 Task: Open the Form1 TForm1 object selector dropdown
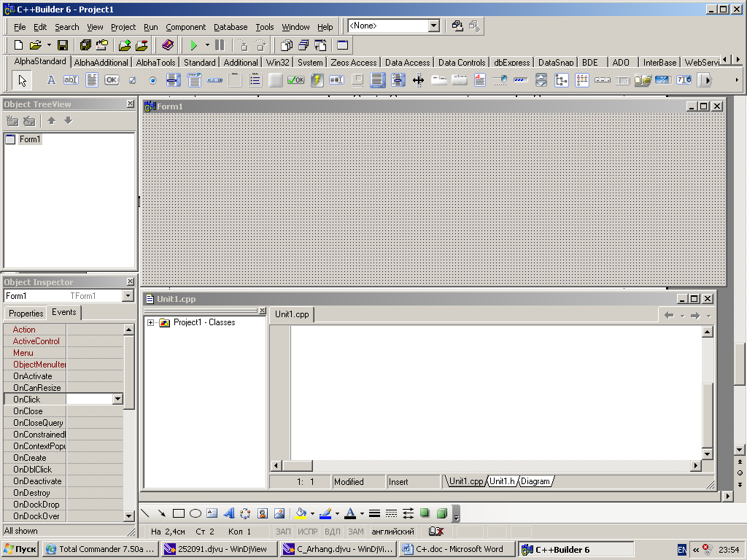tap(128, 296)
